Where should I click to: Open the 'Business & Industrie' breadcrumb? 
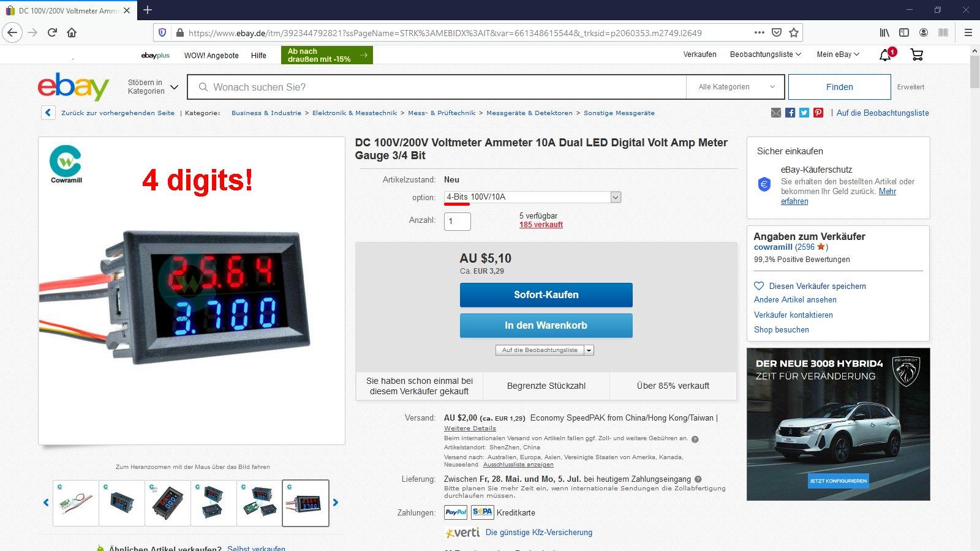click(266, 113)
